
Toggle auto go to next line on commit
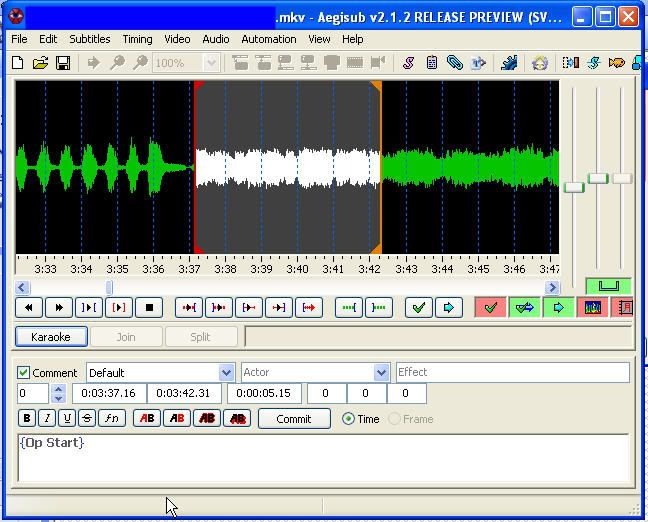[x=524, y=307]
